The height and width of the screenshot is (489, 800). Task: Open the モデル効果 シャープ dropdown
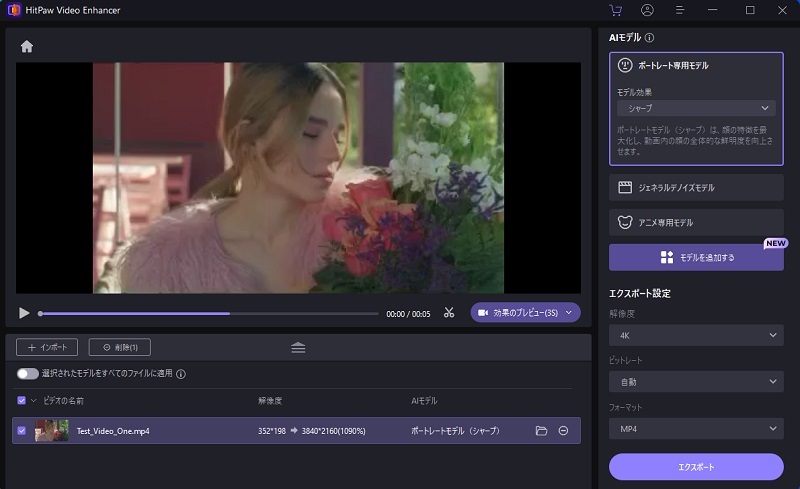pos(696,108)
